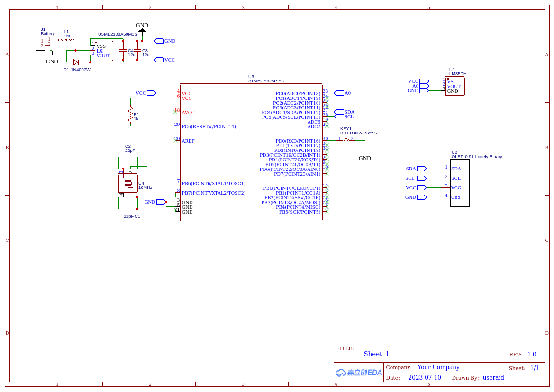Click the PC6(RESET#/PCINT14) pin label
554x392 pixels.
(x=209, y=127)
